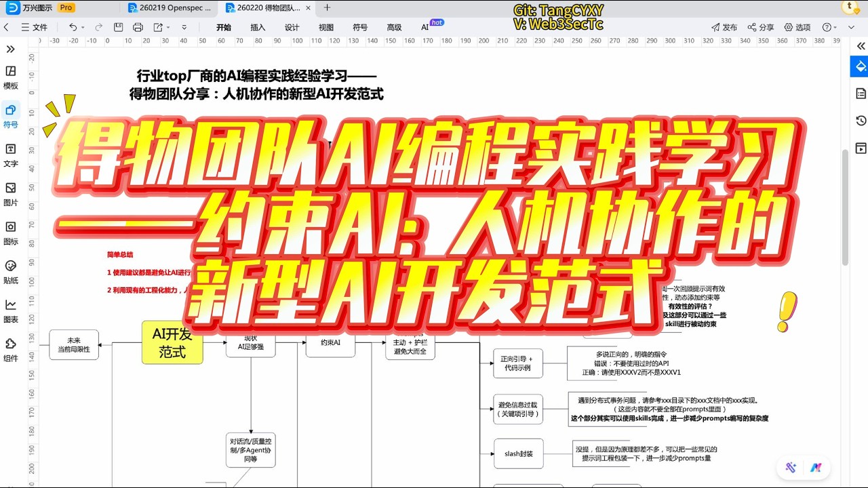The image size is (868, 488).
Task: Switch to the 开始 ribbon tab
Action: 224,27
